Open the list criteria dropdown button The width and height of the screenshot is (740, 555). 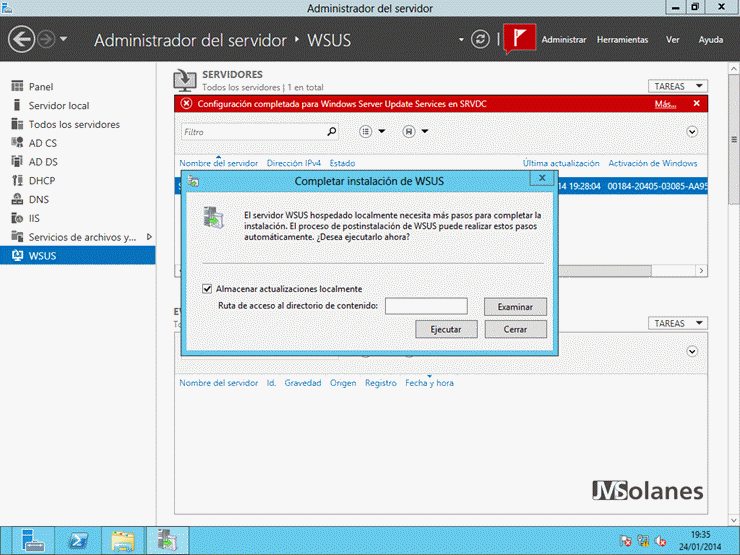372,132
